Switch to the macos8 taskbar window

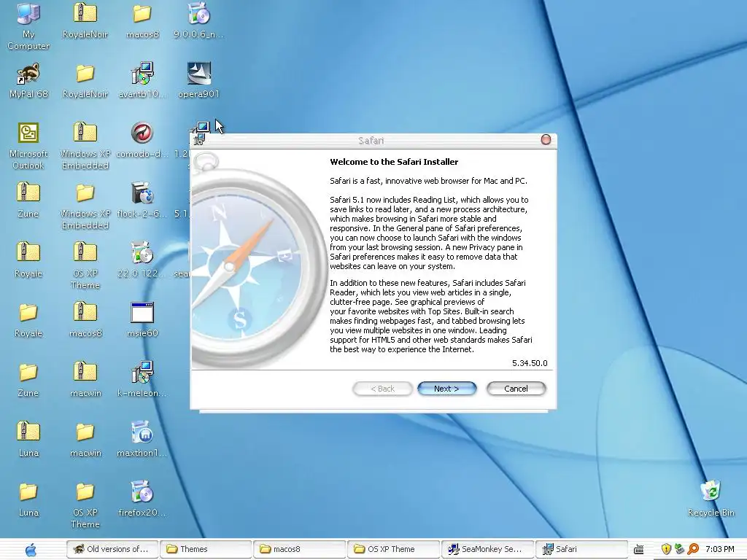[x=299, y=549]
